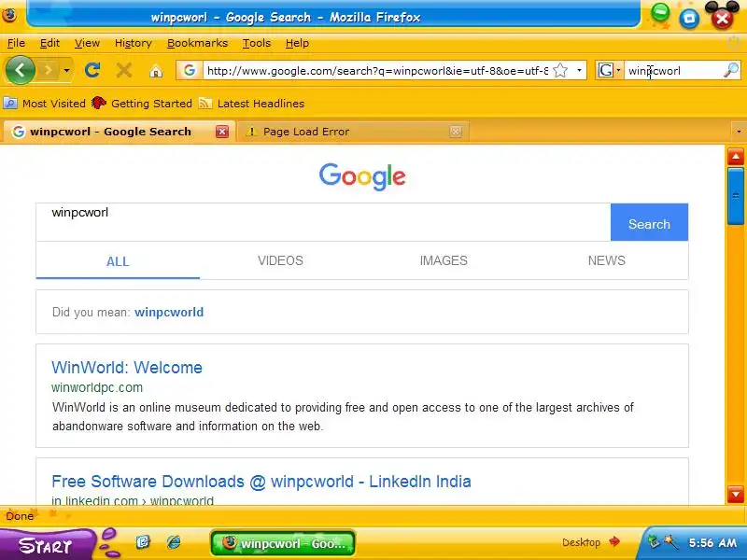Open the File menu
The width and height of the screenshot is (747, 560).
click(x=16, y=43)
